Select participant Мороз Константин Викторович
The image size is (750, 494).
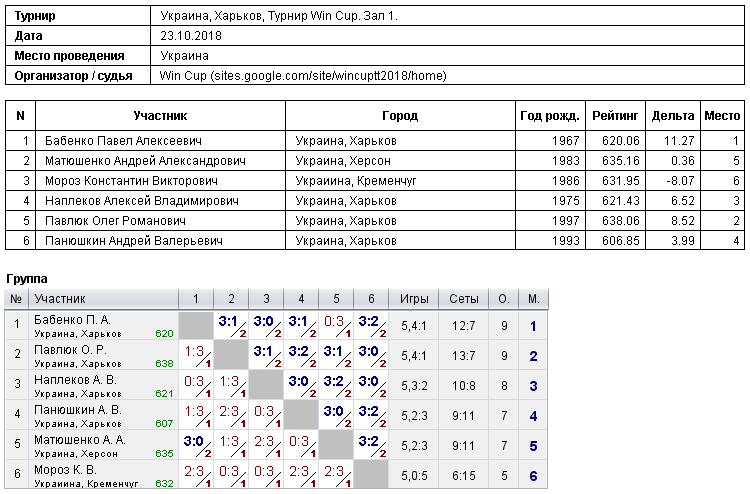click(x=131, y=181)
